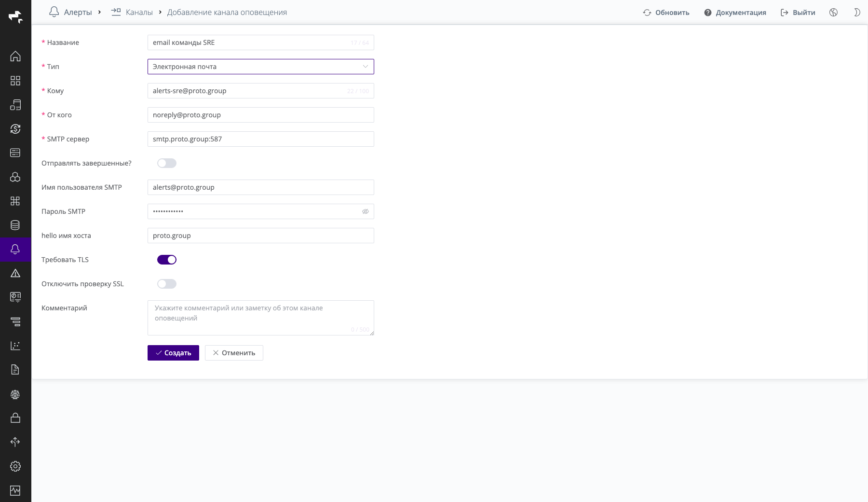Open the brain AI sidebar icon

(x=15, y=394)
